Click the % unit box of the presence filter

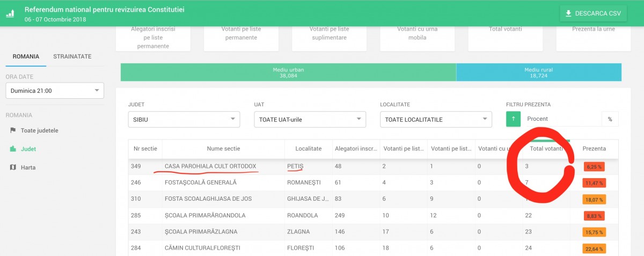tap(610, 119)
